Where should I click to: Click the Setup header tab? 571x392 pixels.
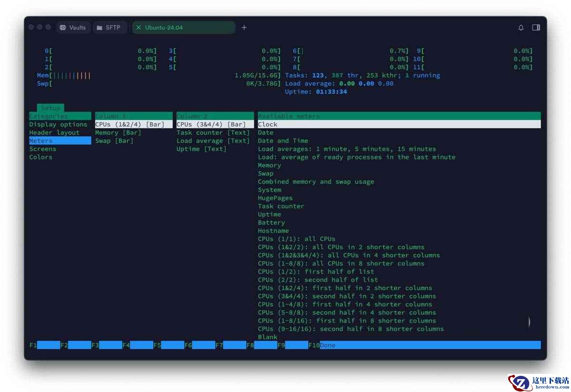50,108
